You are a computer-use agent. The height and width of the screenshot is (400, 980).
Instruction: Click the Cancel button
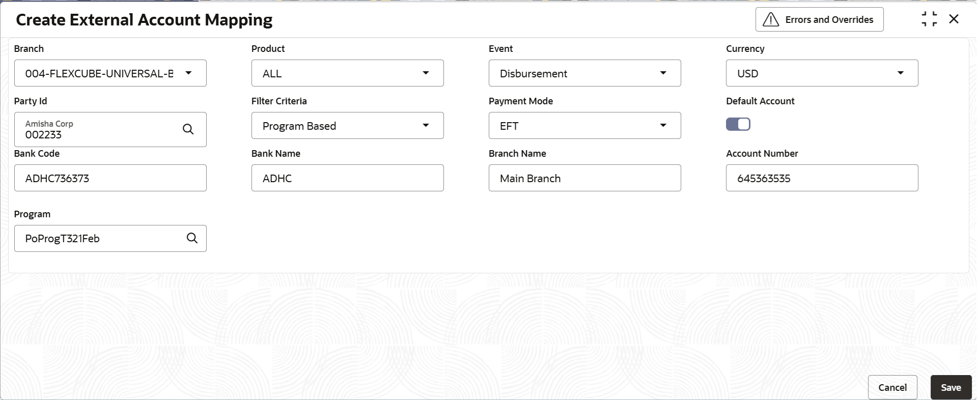pyautogui.click(x=892, y=387)
